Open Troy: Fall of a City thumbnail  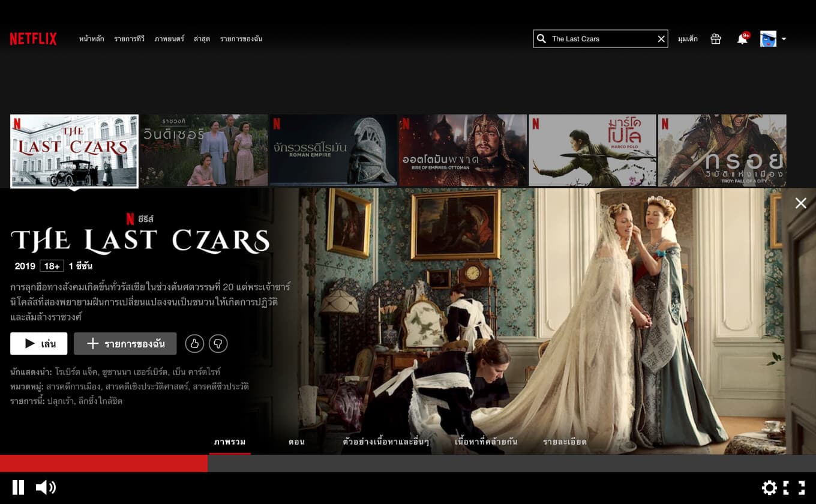pyautogui.click(x=722, y=151)
